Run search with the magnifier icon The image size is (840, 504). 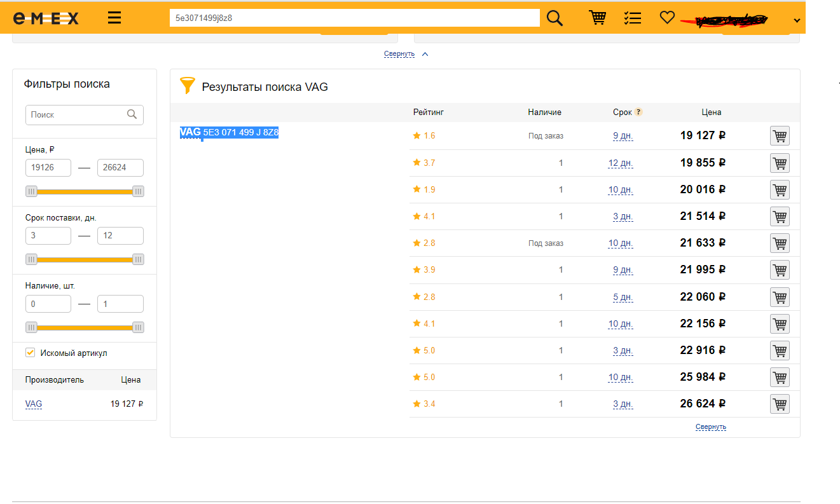click(x=555, y=18)
